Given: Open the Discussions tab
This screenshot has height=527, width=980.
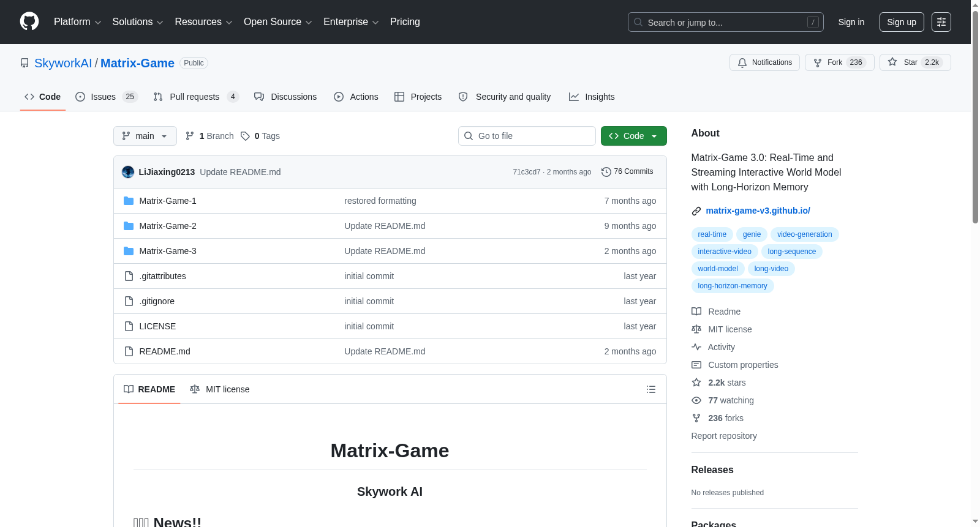Looking at the screenshot, I should point(285,97).
